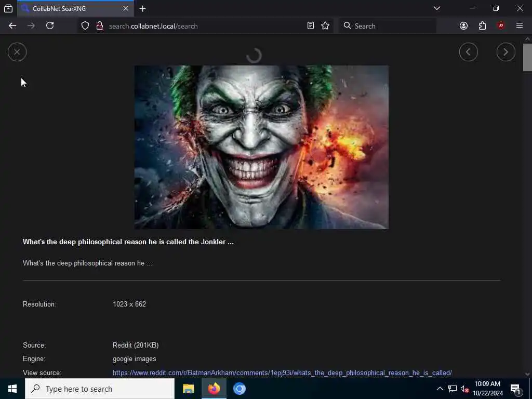Show the next image result
Screen dimensions: 532x399
click(x=506, y=52)
